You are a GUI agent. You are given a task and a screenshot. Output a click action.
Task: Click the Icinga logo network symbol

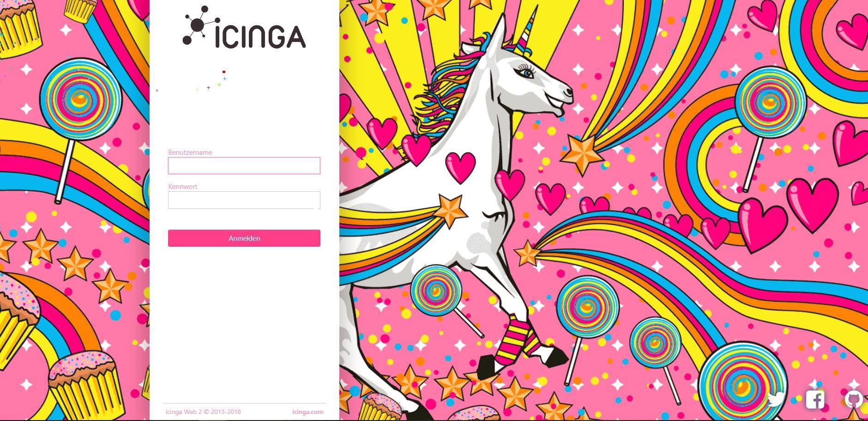tap(200, 25)
